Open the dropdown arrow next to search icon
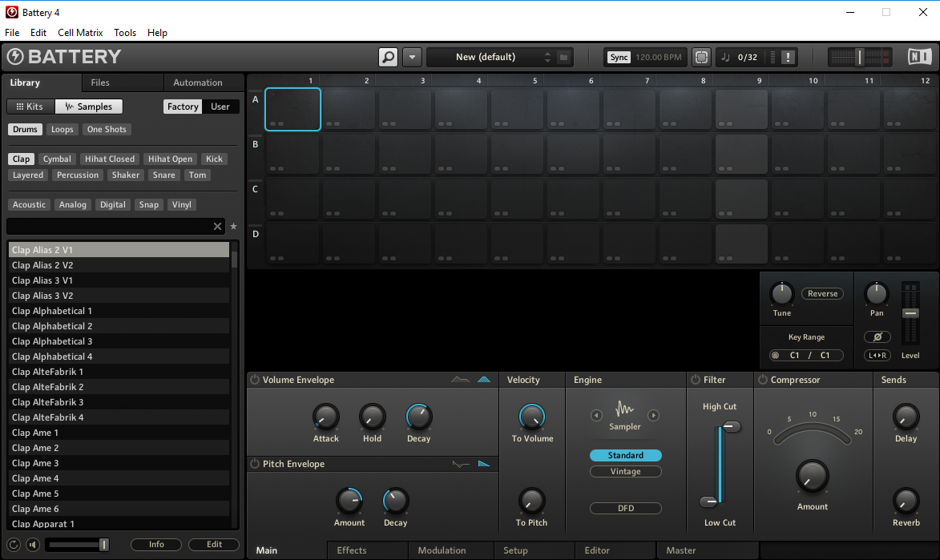Image resolution: width=940 pixels, height=560 pixels. (412, 57)
